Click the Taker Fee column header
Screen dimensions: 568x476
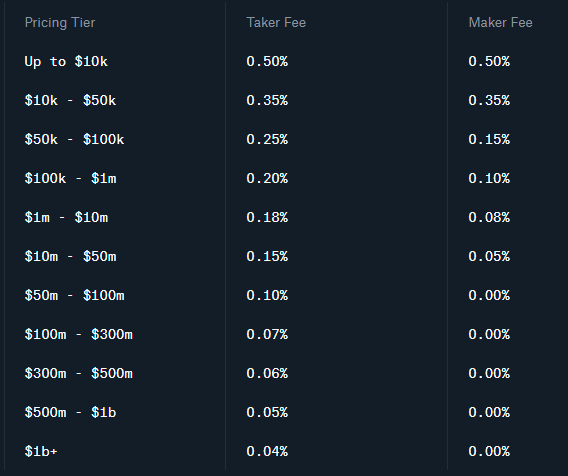pos(276,22)
